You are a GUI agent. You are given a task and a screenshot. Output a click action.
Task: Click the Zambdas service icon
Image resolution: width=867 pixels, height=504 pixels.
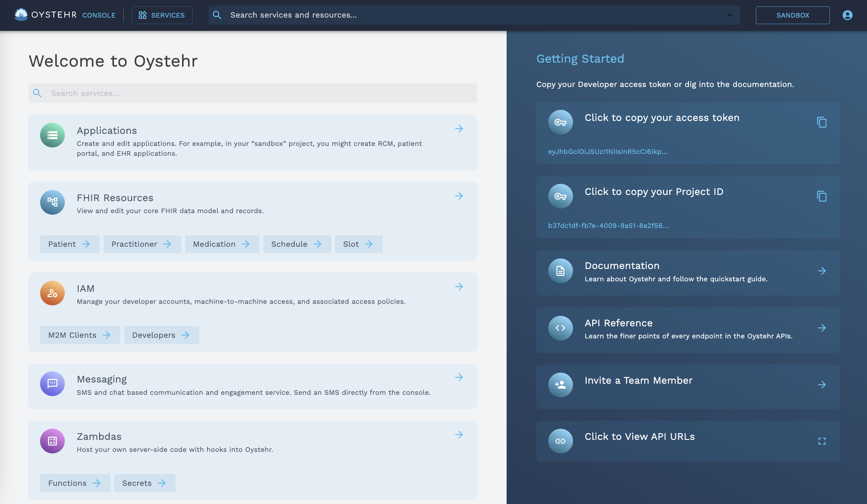point(53,441)
